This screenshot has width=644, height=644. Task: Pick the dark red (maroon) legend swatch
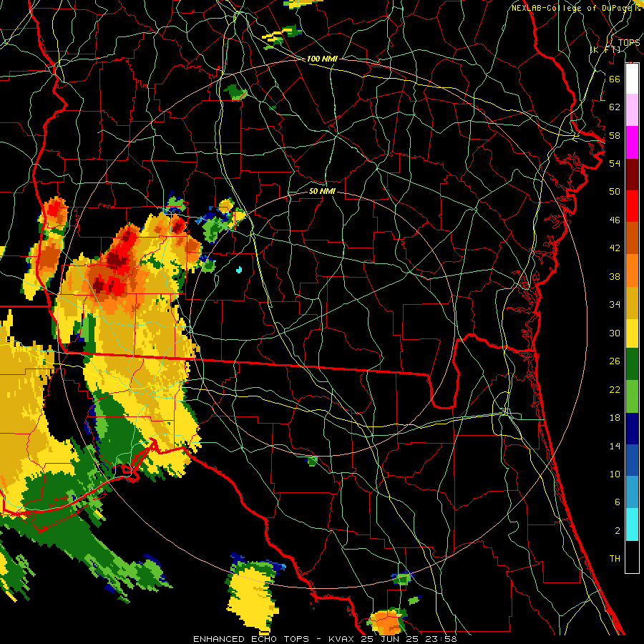tap(632, 174)
